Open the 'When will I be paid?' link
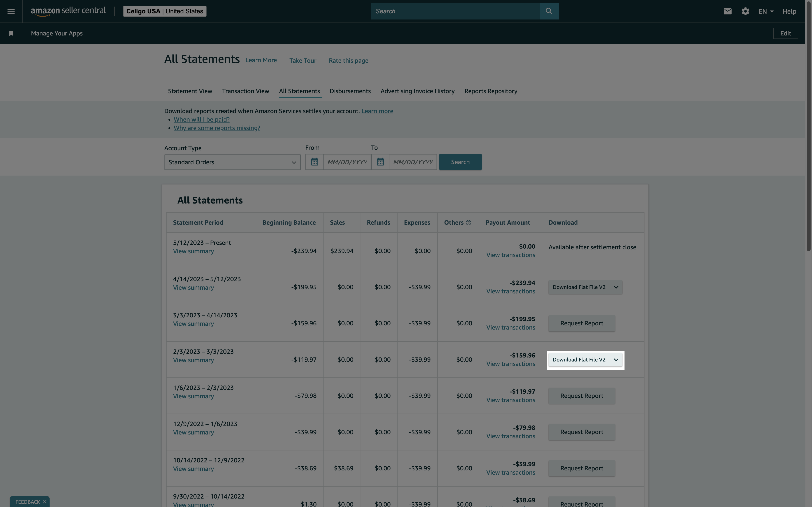 coord(201,119)
